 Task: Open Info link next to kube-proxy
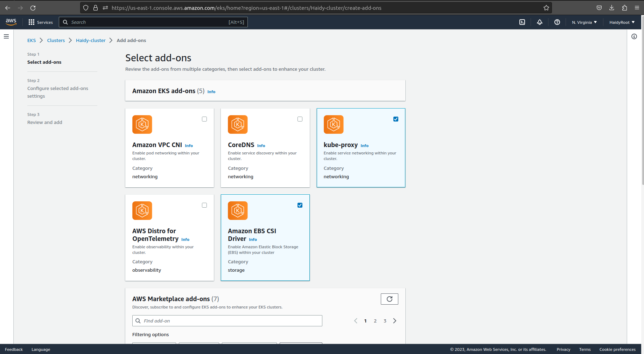point(365,146)
